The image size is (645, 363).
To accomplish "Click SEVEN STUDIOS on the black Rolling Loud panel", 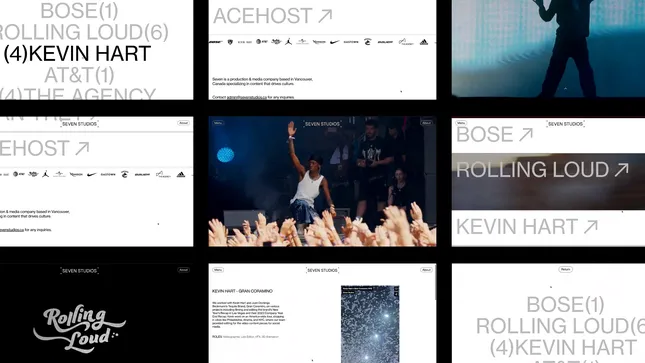I will click(79, 271).
